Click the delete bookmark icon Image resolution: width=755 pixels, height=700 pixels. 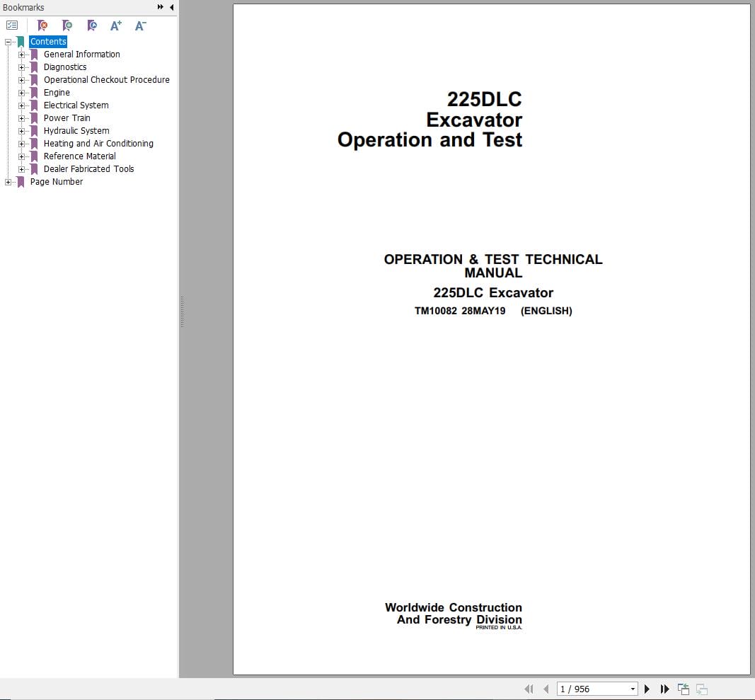tap(42, 25)
